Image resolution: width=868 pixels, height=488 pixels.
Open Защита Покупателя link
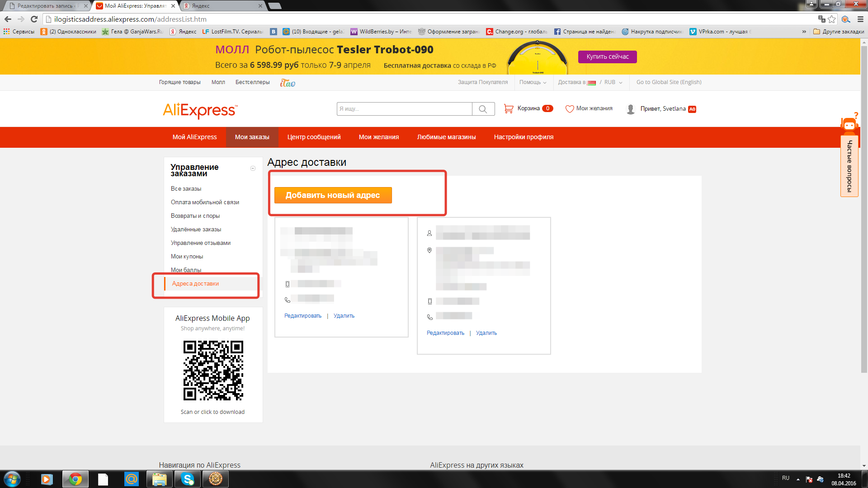point(482,82)
